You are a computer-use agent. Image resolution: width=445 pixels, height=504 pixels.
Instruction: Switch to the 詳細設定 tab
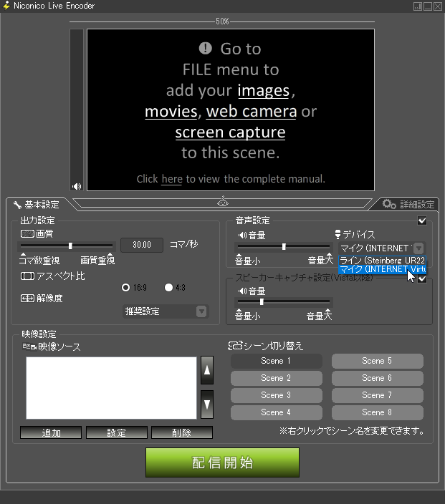click(x=408, y=204)
